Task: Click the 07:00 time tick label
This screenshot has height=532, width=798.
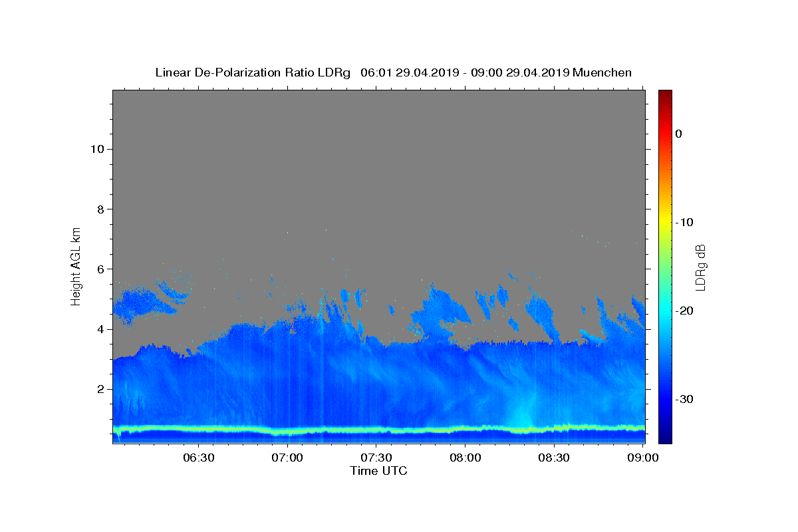Action: (287, 458)
